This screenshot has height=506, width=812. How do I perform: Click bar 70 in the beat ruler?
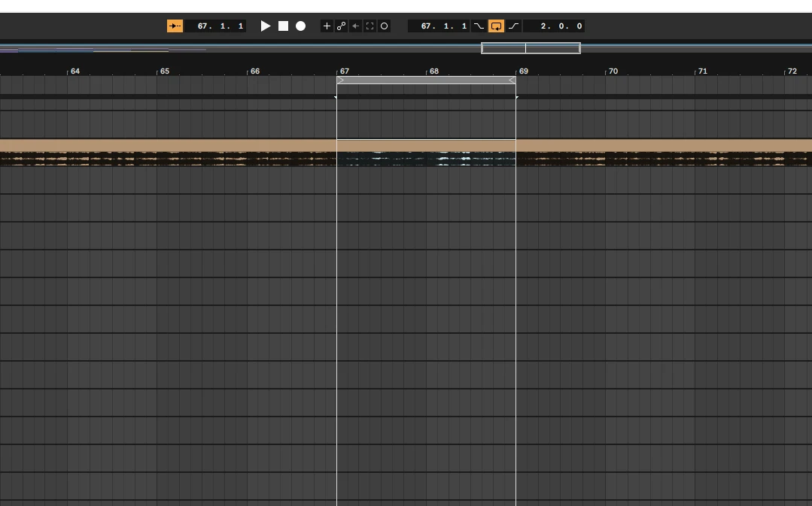pos(613,71)
